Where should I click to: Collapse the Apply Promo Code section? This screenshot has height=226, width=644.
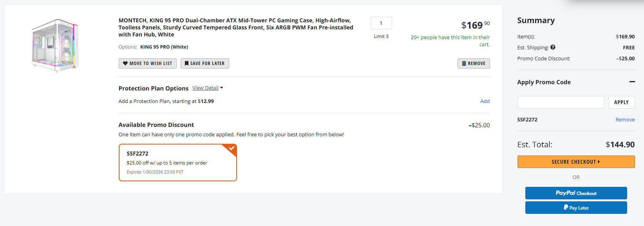[632, 82]
